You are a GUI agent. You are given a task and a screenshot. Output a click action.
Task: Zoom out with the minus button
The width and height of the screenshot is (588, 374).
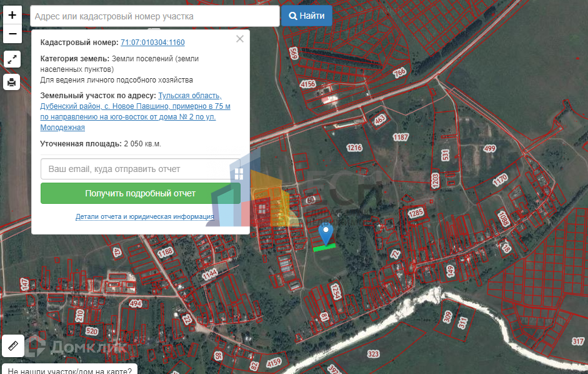(12, 34)
